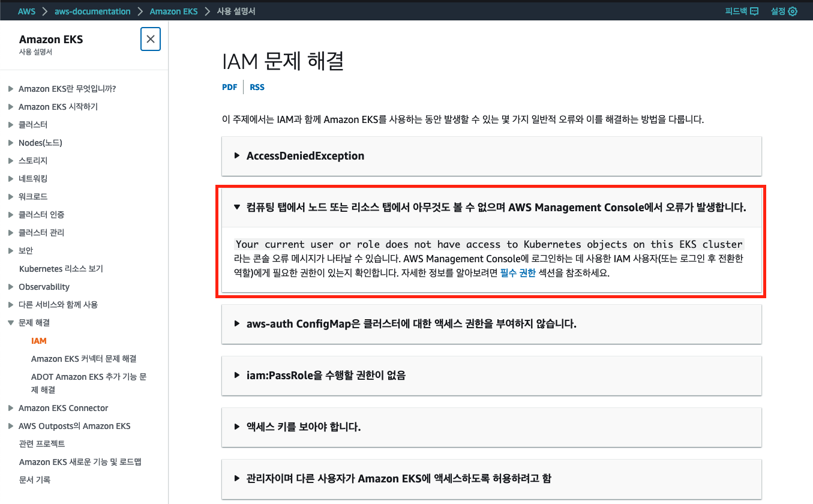Open 네트워킹 sidebar label
This screenshot has width=813, height=504.
point(33,179)
